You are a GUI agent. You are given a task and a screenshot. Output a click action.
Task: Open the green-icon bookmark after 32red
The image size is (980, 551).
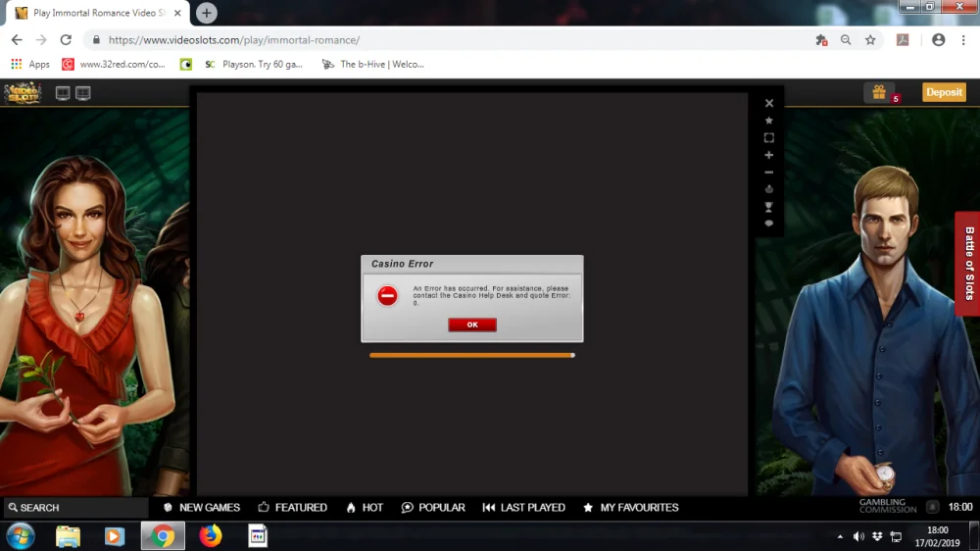pos(185,64)
